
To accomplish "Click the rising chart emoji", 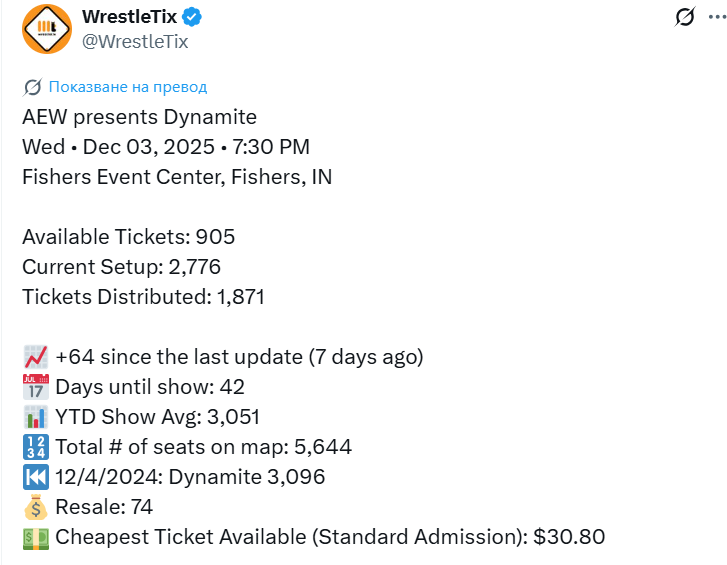I will [35, 357].
